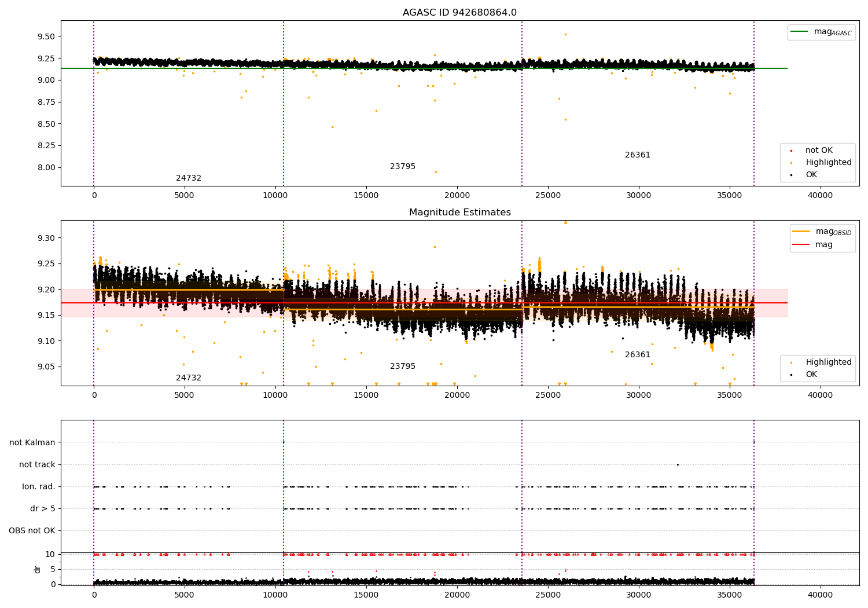Click the 15000 x-tick in Magnitude Estimates panel
The image size is (868, 608).
click(x=366, y=395)
